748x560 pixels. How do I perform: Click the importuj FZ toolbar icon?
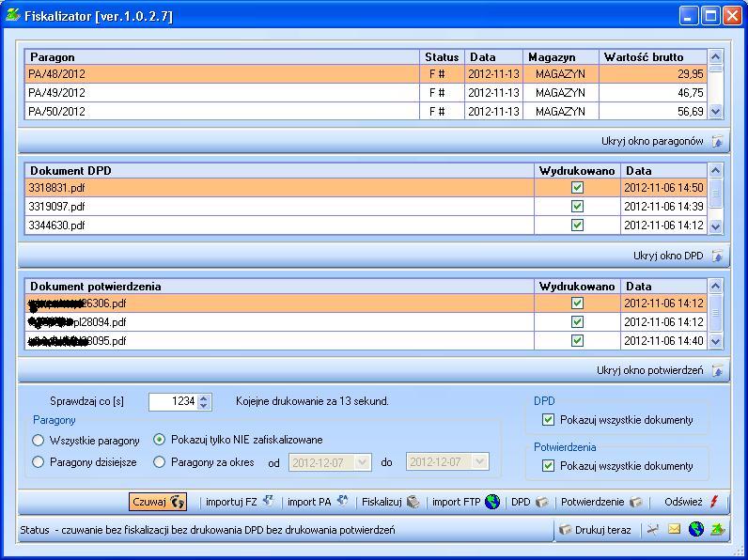[268, 502]
